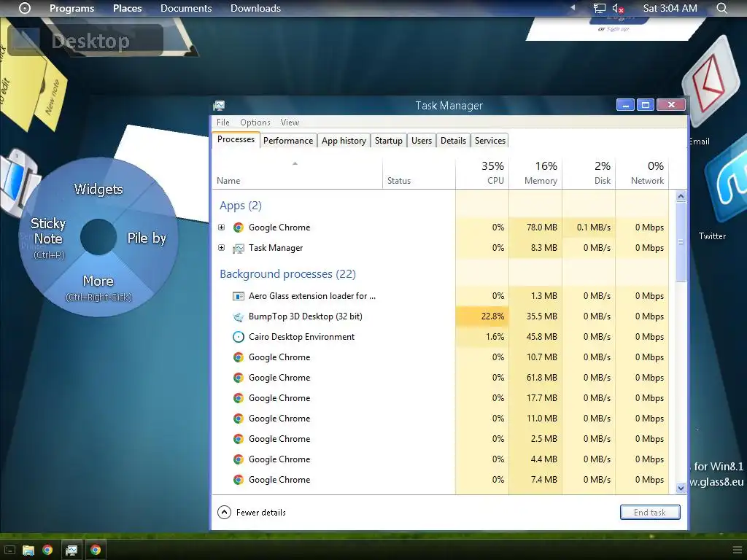Open the Documents menu
Image resolution: width=747 pixels, height=560 pixels.
[186, 8]
